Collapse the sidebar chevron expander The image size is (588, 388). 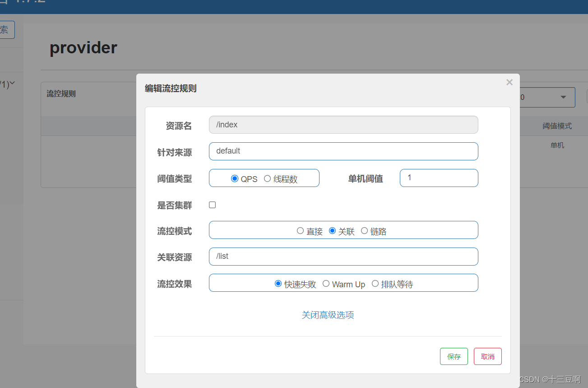12,83
